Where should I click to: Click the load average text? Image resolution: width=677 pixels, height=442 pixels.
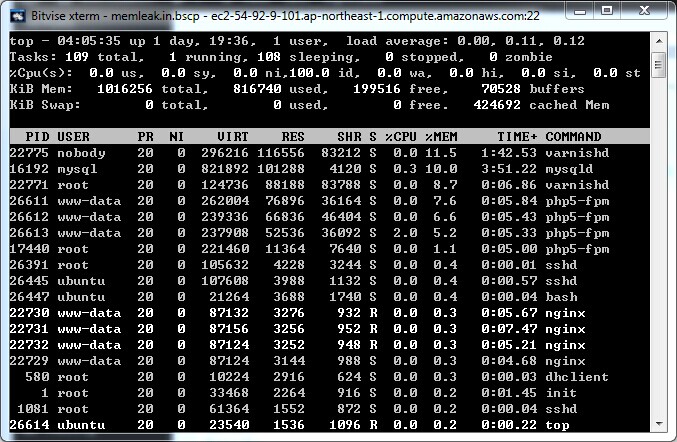465,41
